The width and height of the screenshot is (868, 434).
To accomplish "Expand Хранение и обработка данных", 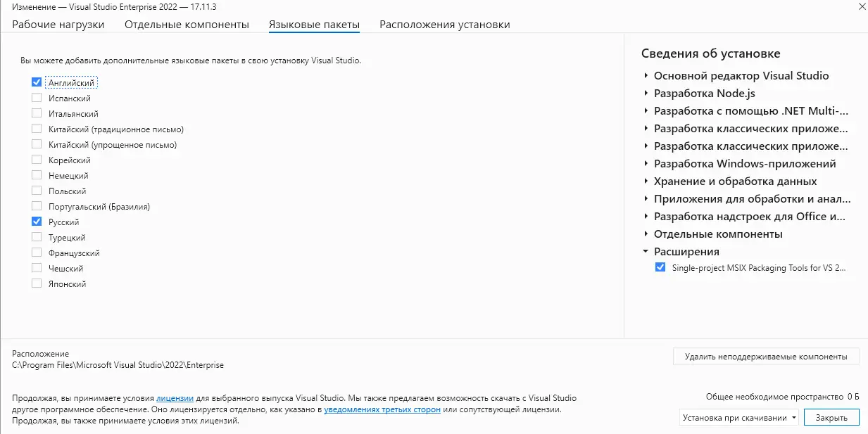I will point(645,181).
